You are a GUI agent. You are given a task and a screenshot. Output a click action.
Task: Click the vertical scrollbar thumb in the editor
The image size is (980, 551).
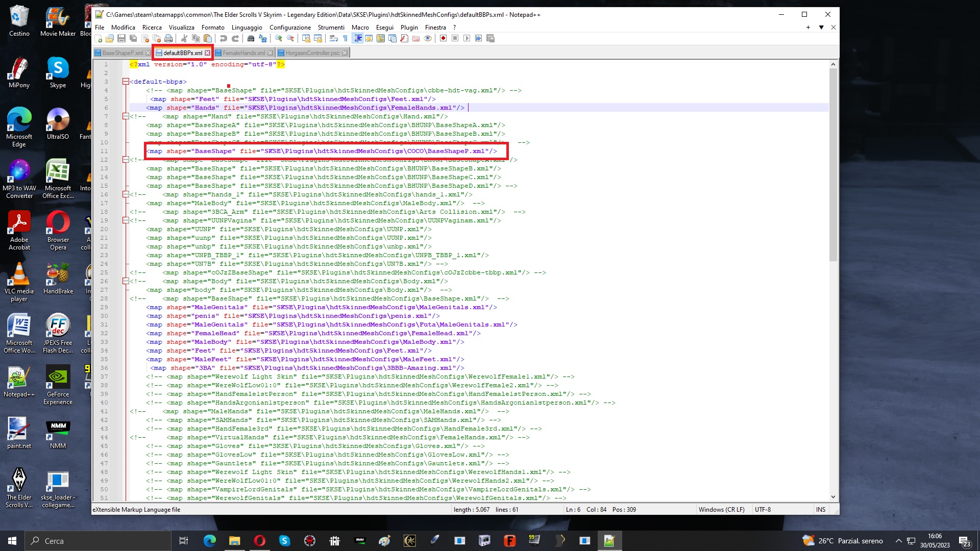834,165
